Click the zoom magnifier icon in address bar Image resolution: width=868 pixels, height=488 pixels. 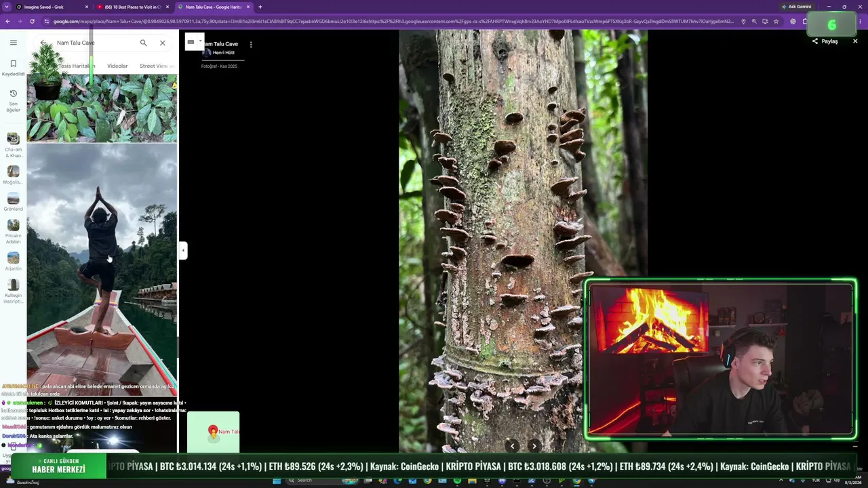(x=754, y=21)
